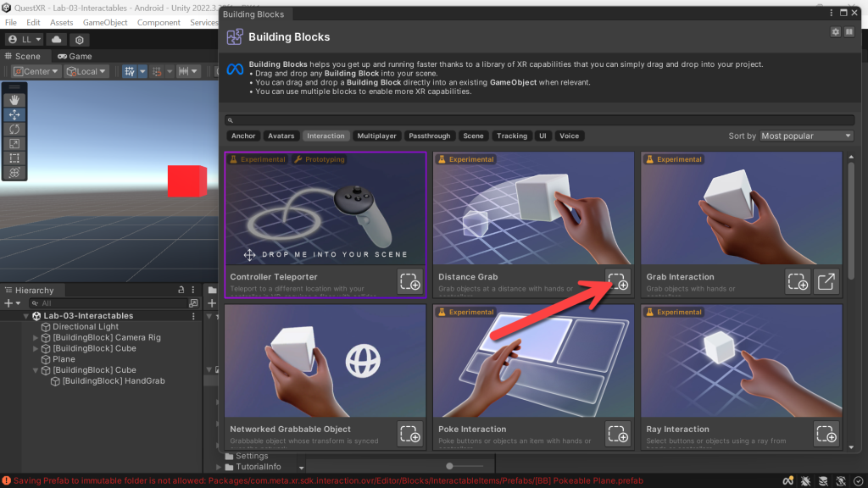Select the Rotate tool
Screen dimensions: 868x488
(14, 129)
